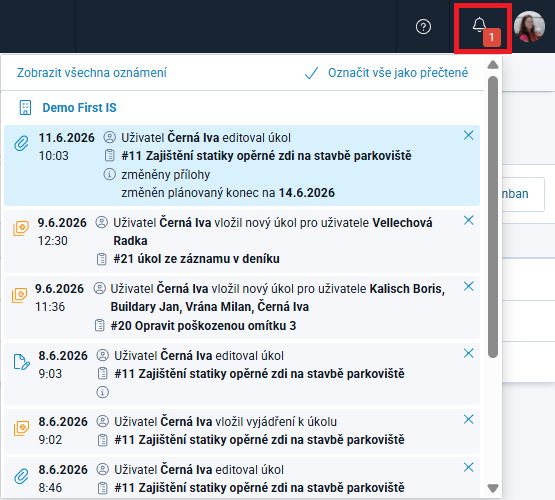Click the date 11.6.2026 in first notification
The width and height of the screenshot is (555, 500).
[67, 138]
